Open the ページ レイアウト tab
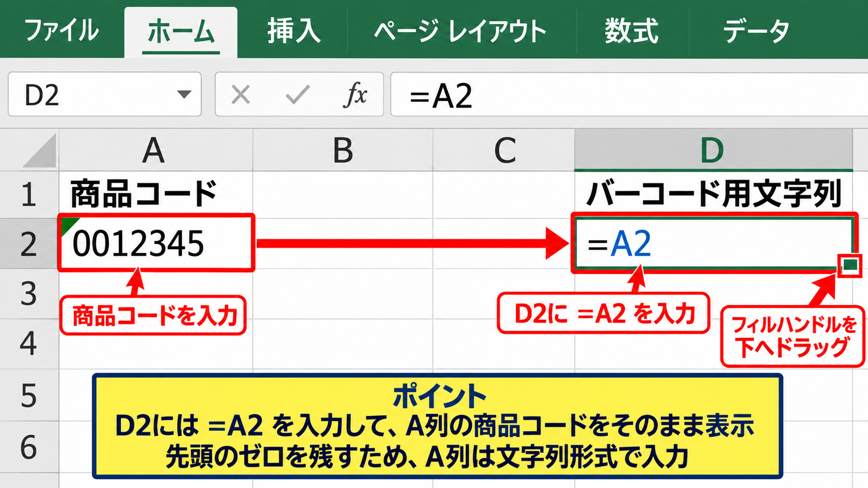 point(460,30)
